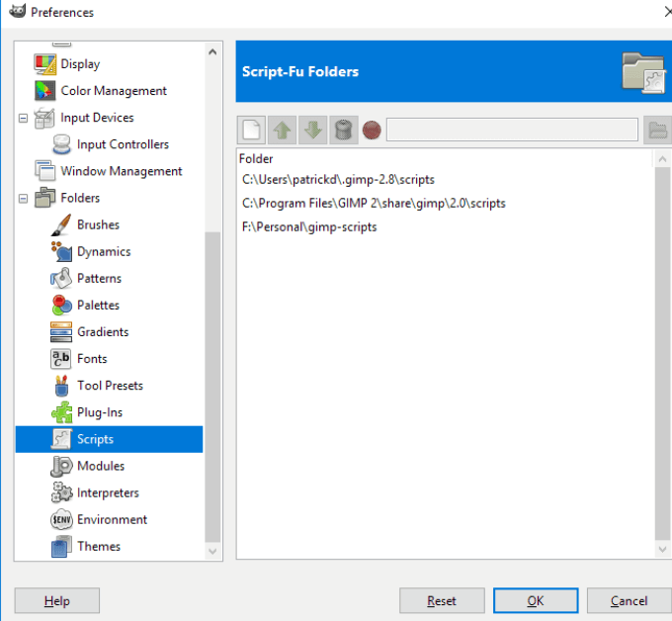672x621 pixels.
Task: Open the Plug-Ins folders page
Action: pyautogui.click(x=100, y=412)
